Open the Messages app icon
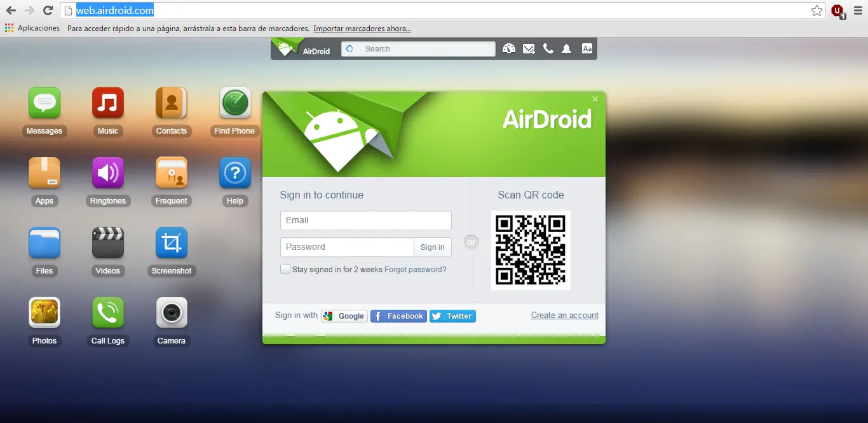Viewport: 868px width, 423px height. [x=44, y=103]
